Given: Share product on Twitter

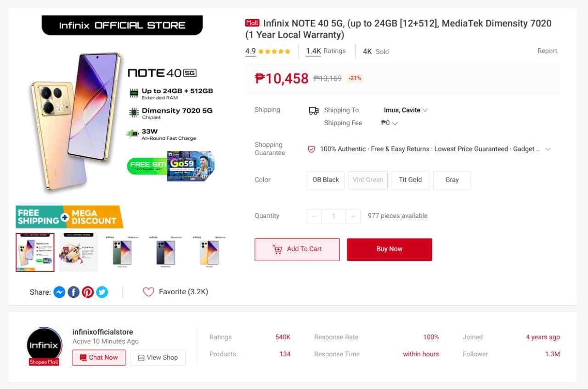Looking at the screenshot, I should click(102, 292).
